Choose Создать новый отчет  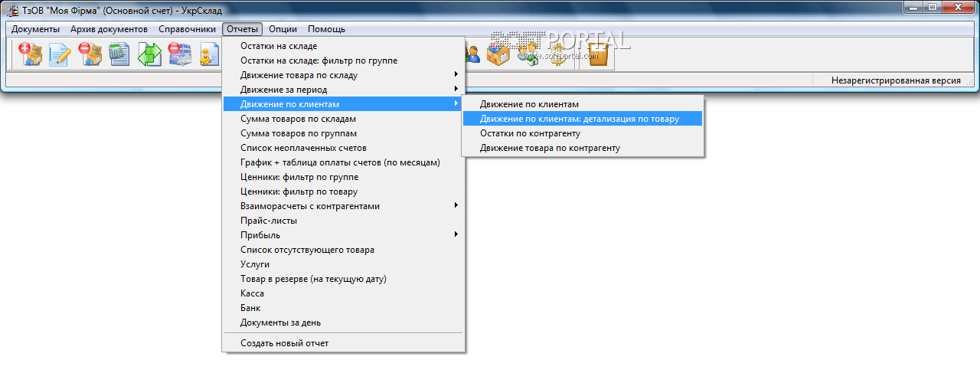coord(344,343)
